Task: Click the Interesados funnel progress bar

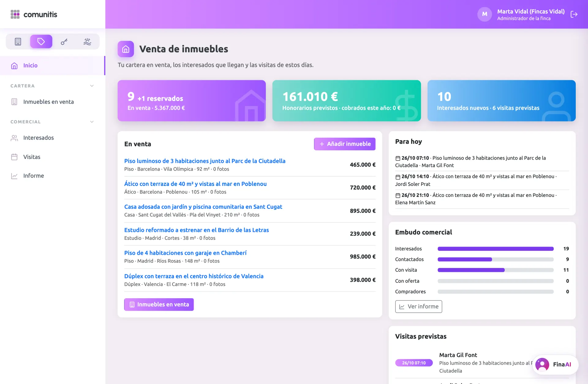Action: 495,249
